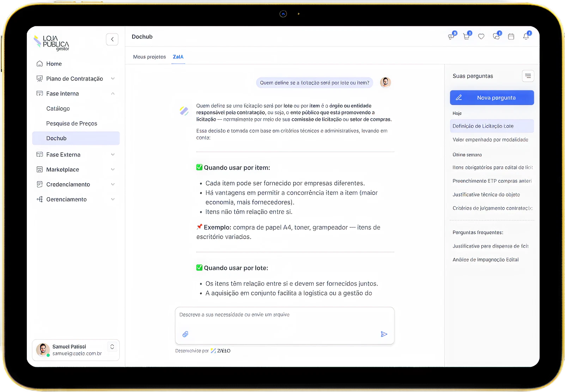Viewport: 565px width, 392px height.
Task: Click the Nova pergunta button
Action: [492, 98]
